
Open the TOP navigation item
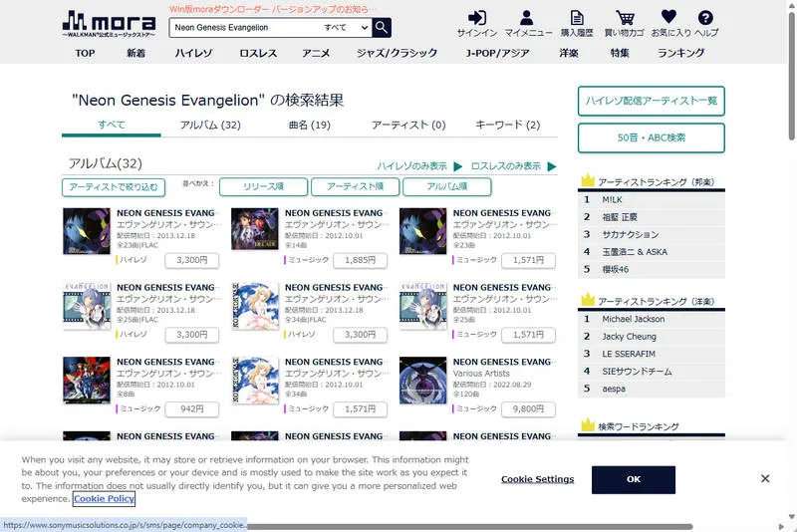pos(85,53)
